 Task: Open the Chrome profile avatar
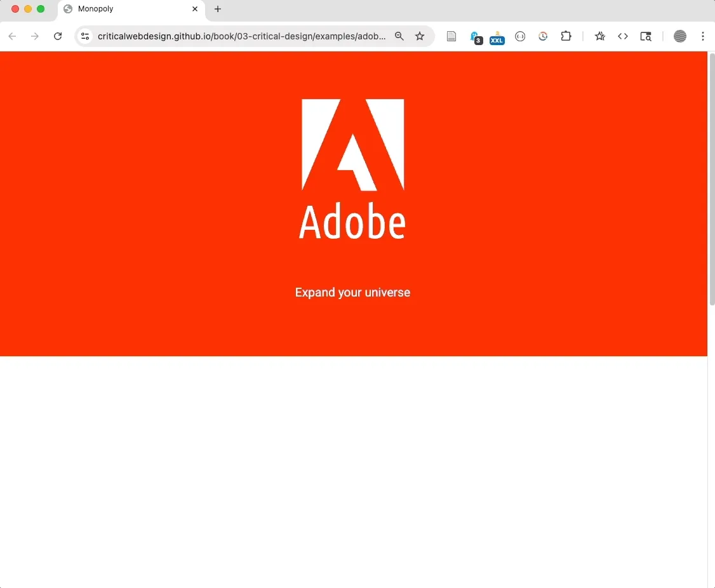[679, 36]
